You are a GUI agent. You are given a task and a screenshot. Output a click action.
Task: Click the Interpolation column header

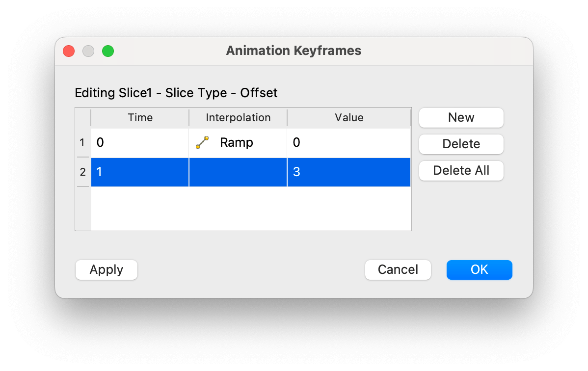[x=238, y=118]
